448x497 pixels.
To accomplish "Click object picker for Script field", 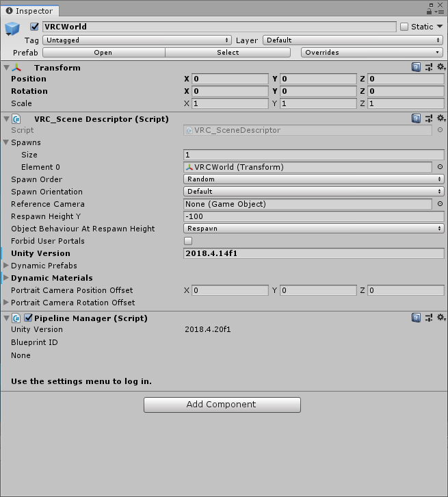I will coord(440,130).
